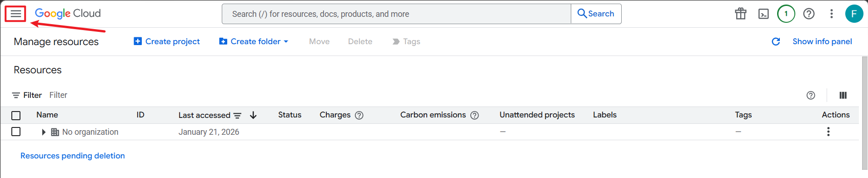Open the No organization row actions menu
The image size is (868, 178).
828,132
